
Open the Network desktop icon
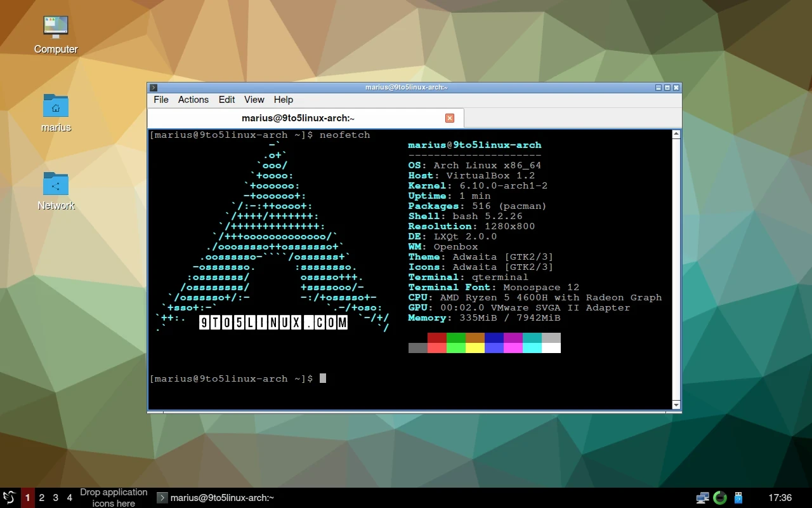click(56, 184)
